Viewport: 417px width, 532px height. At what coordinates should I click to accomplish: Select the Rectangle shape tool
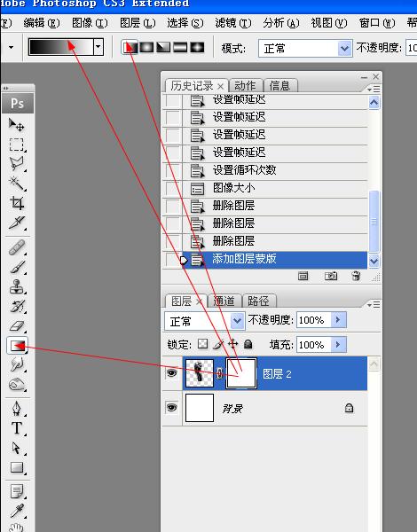click(16, 467)
